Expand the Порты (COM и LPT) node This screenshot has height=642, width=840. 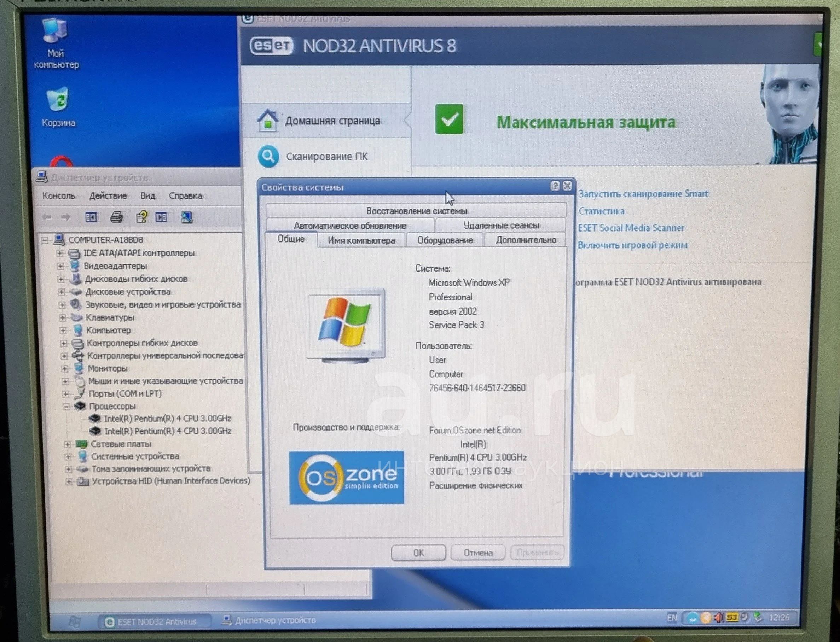click(65, 394)
